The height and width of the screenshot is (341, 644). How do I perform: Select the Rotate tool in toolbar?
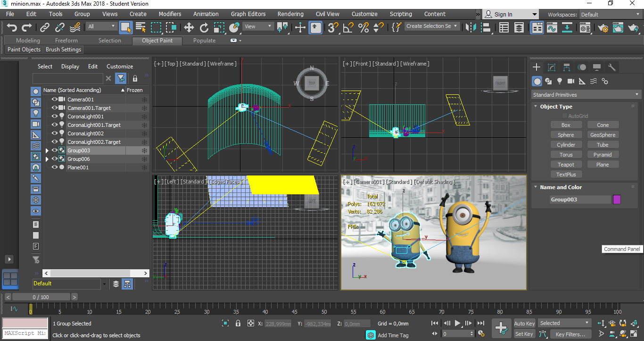[x=204, y=28]
